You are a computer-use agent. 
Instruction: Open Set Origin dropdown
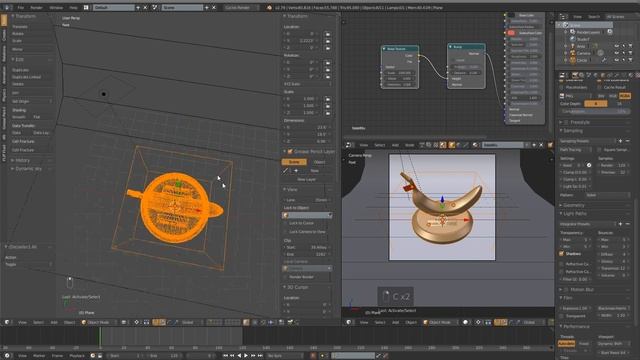click(31, 101)
